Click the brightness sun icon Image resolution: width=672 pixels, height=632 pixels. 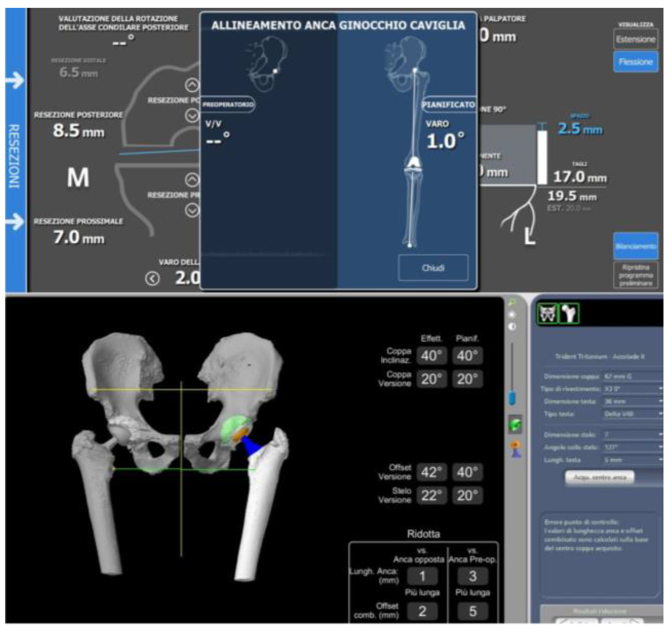[x=512, y=315]
